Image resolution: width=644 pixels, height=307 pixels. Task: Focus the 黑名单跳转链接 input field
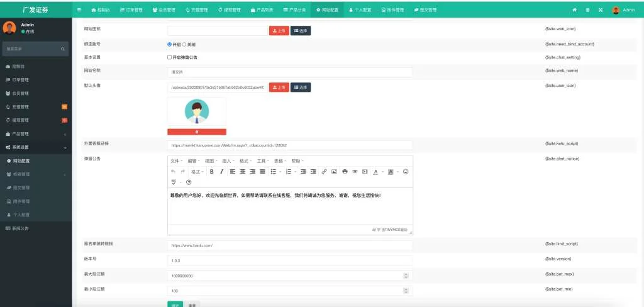(289, 245)
